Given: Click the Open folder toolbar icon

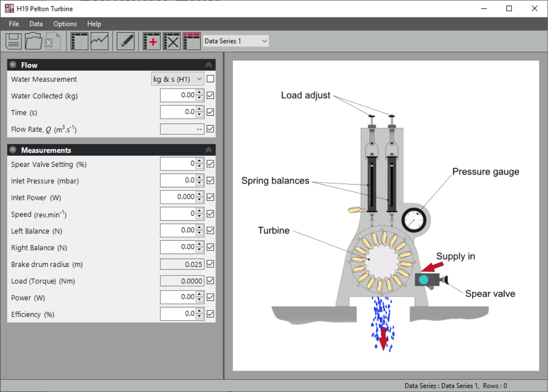Looking at the screenshot, I should (x=33, y=41).
